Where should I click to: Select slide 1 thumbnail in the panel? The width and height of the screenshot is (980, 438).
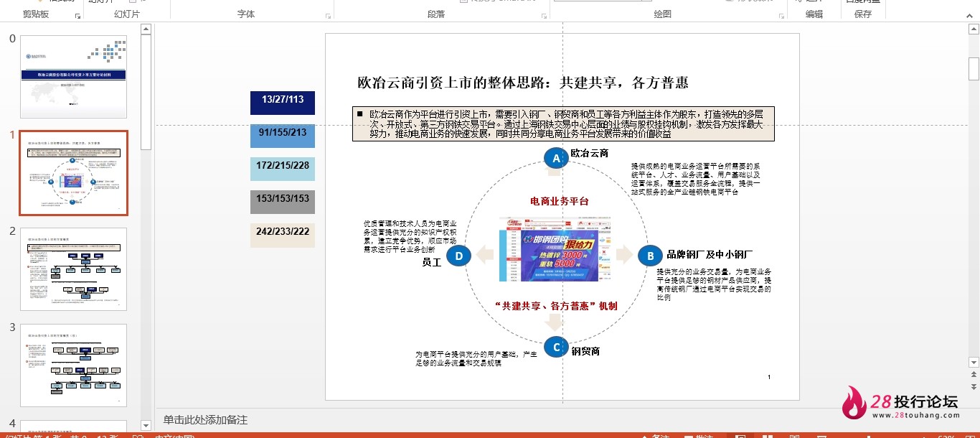[73, 173]
